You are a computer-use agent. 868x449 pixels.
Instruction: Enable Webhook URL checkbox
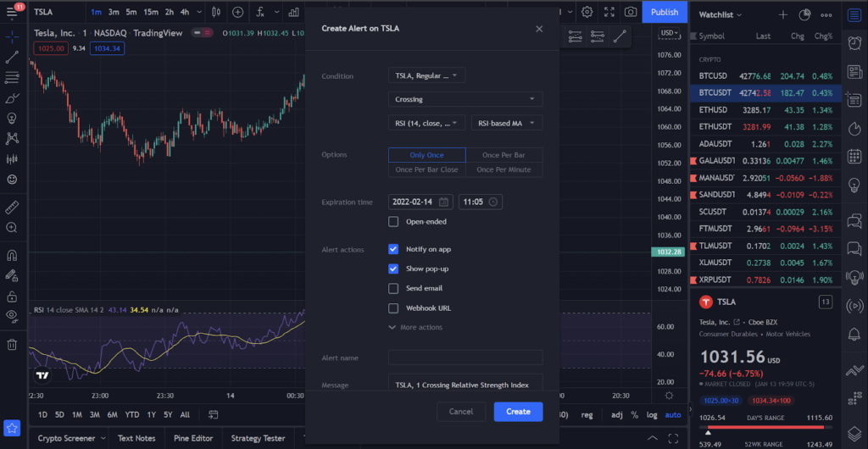(393, 308)
